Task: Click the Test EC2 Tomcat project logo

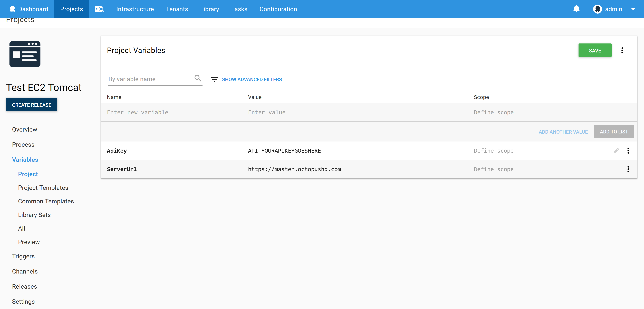Action: [x=25, y=54]
